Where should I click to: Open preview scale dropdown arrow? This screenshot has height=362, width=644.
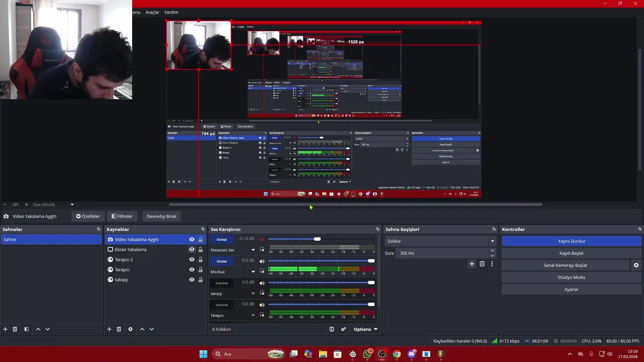[72, 205]
